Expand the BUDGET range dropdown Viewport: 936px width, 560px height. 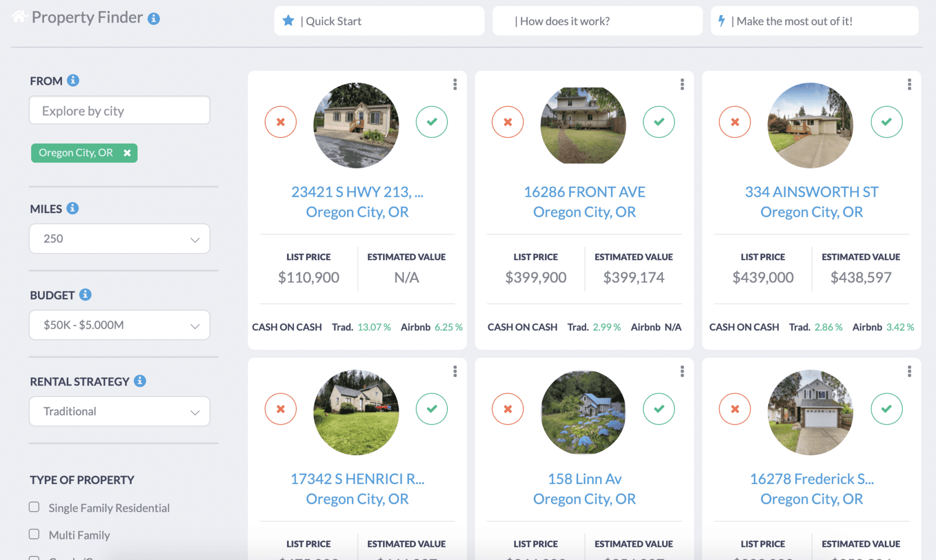click(x=119, y=325)
